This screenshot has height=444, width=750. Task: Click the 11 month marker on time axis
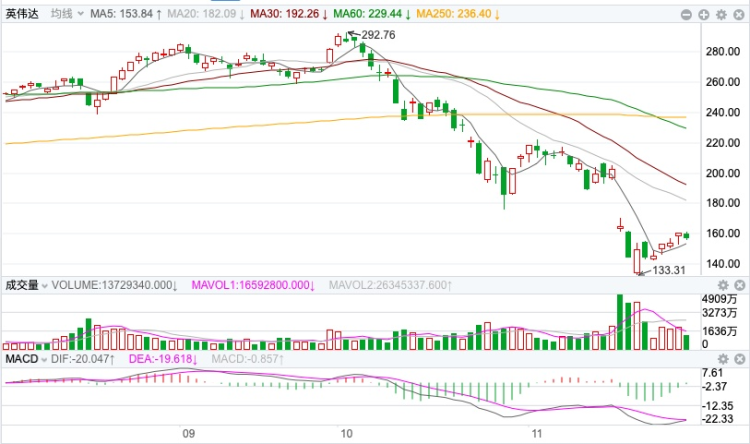click(537, 434)
